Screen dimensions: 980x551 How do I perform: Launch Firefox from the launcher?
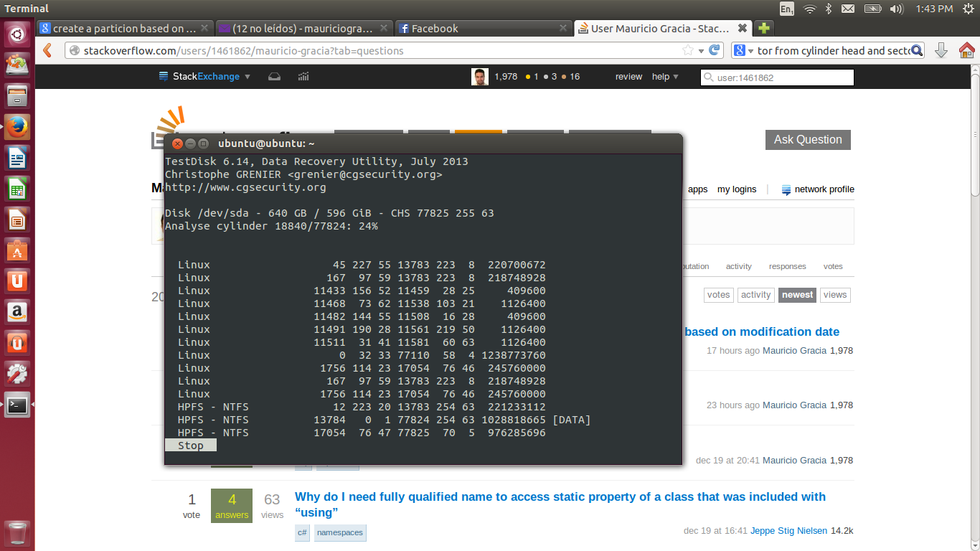point(17,127)
